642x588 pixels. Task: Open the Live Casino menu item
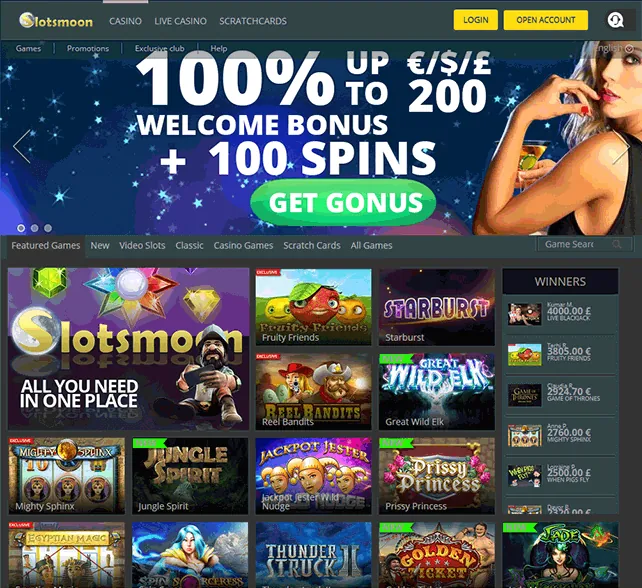[x=180, y=21]
